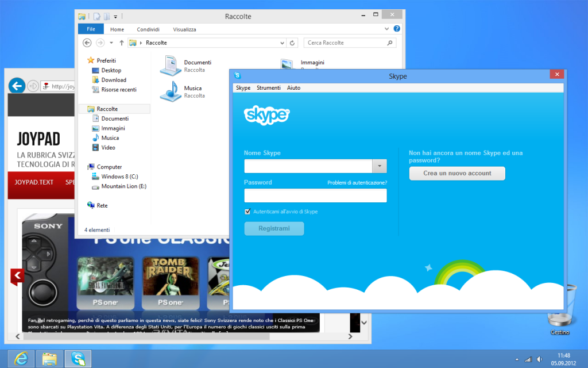This screenshot has width=588, height=368.
Task: Click the Explorer Help question mark icon
Action: [397, 29]
